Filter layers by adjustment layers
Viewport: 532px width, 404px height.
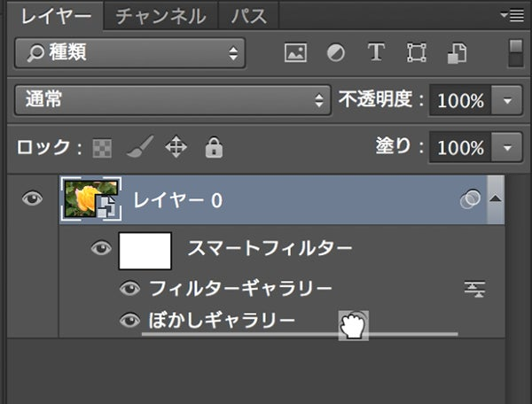pyautogui.click(x=335, y=53)
